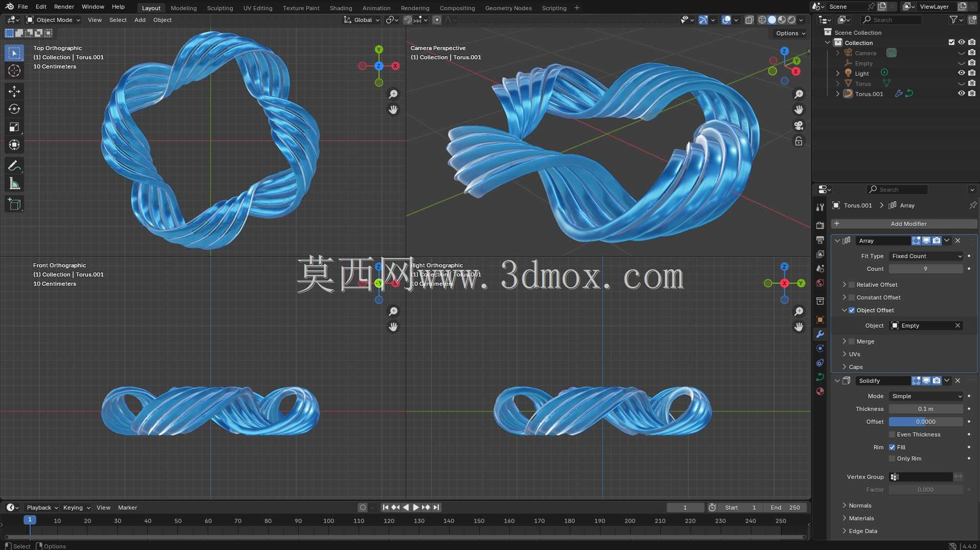Open the Tool properties tab icon
980x550 pixels.
click(820, 207)
